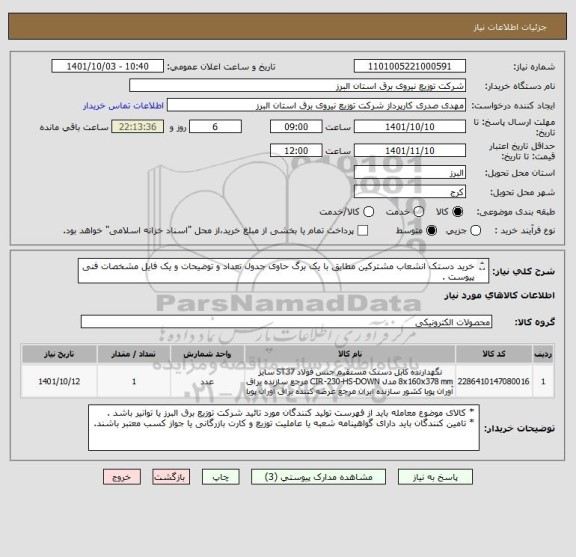Open مشاهده مدارک پیوستی (3) button
The width and height of the screenshot is (576, 557).
318,477
